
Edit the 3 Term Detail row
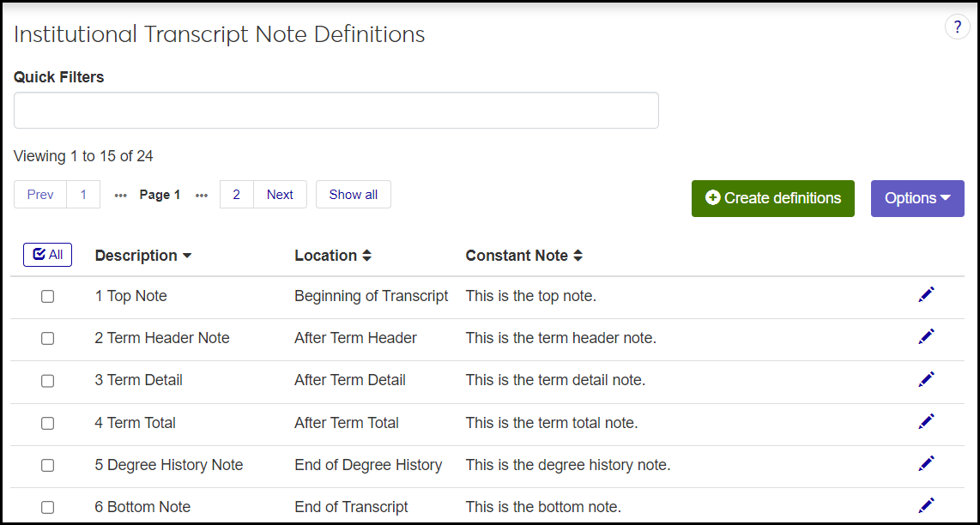coord(926,379)
